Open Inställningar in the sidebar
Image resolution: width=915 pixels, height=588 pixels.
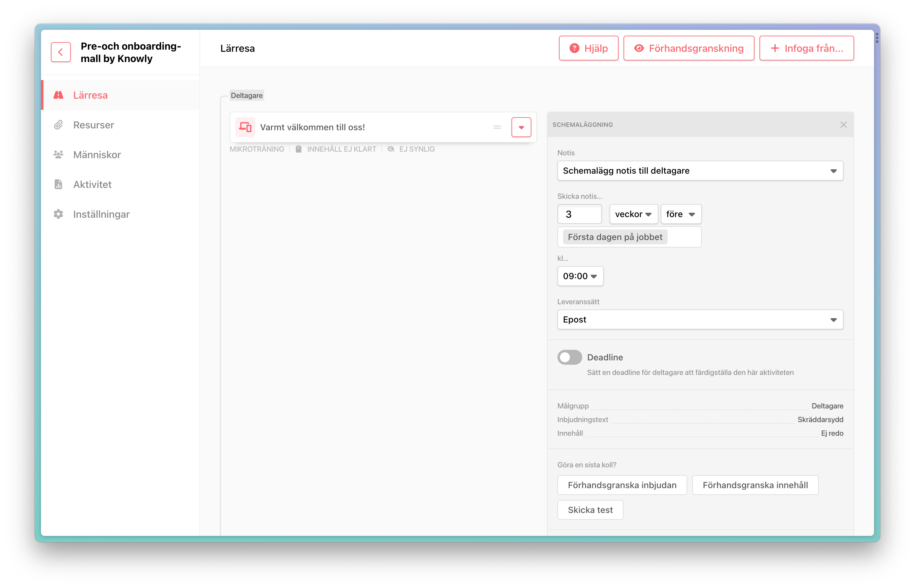tap(101, 214)
